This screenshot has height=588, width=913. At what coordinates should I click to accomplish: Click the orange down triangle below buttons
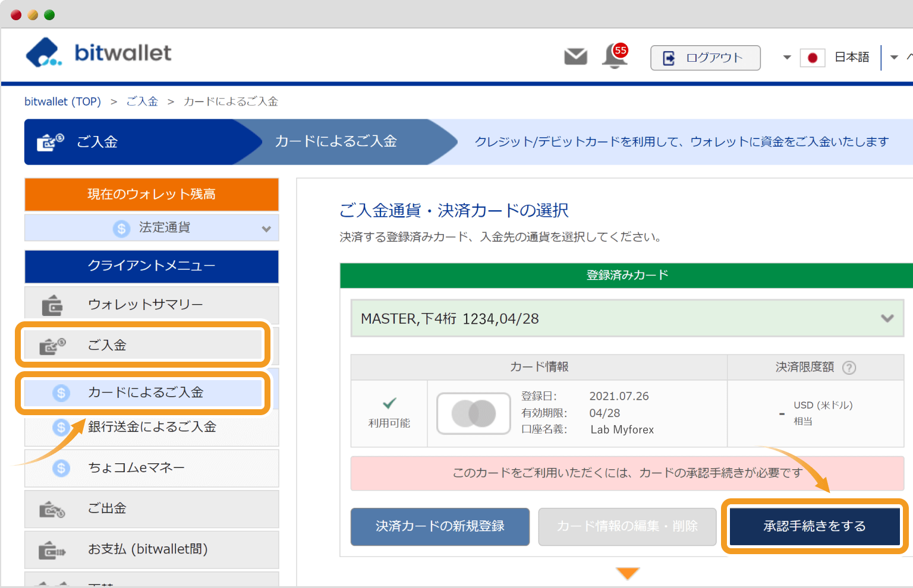click(628, 573)
